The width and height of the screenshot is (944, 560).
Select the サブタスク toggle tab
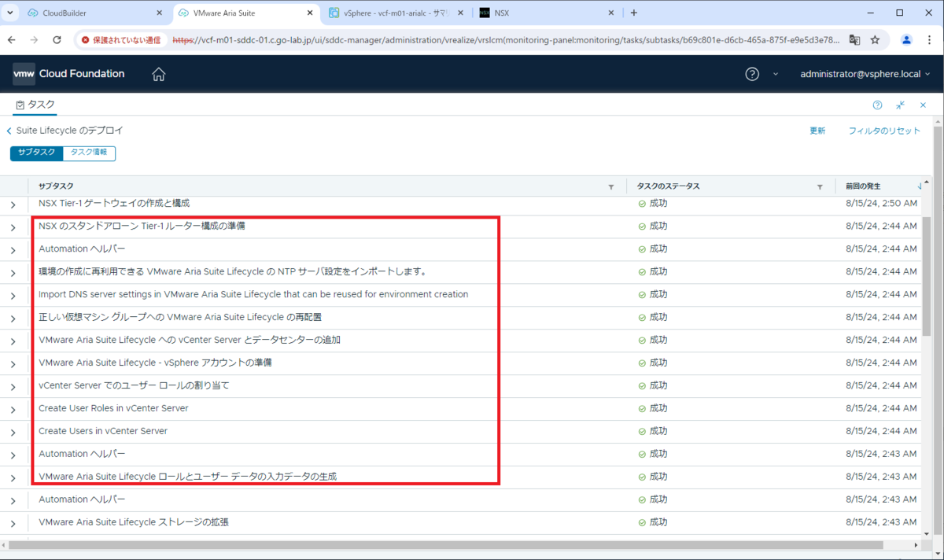36,153
